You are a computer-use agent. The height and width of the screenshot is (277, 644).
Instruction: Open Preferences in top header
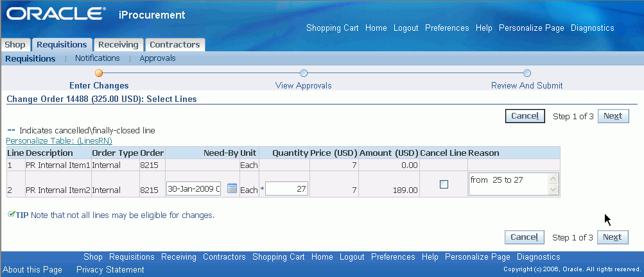(x=447, y=28)
